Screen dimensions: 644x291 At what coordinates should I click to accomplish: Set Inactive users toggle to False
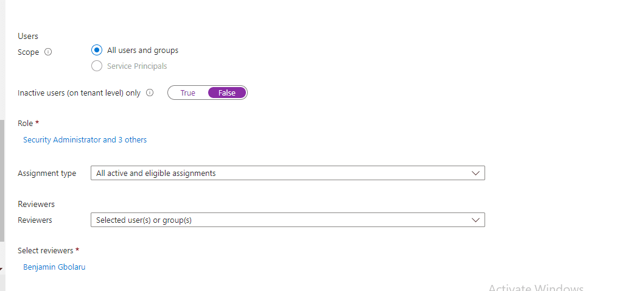226,93
